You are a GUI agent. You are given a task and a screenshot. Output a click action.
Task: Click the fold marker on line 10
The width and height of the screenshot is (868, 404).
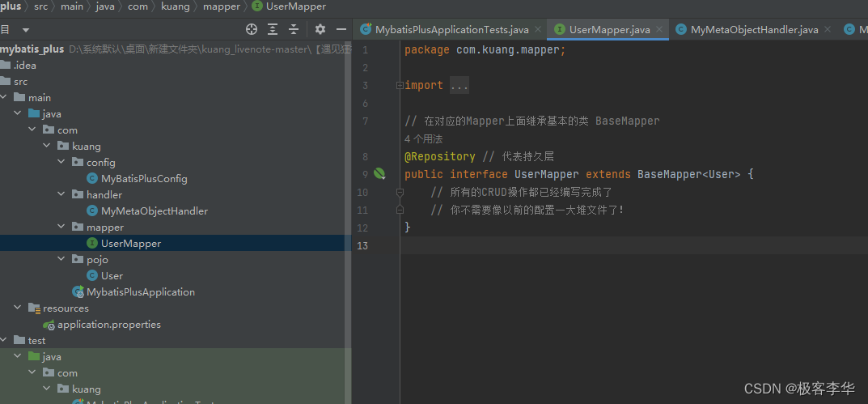pos(400,193)
